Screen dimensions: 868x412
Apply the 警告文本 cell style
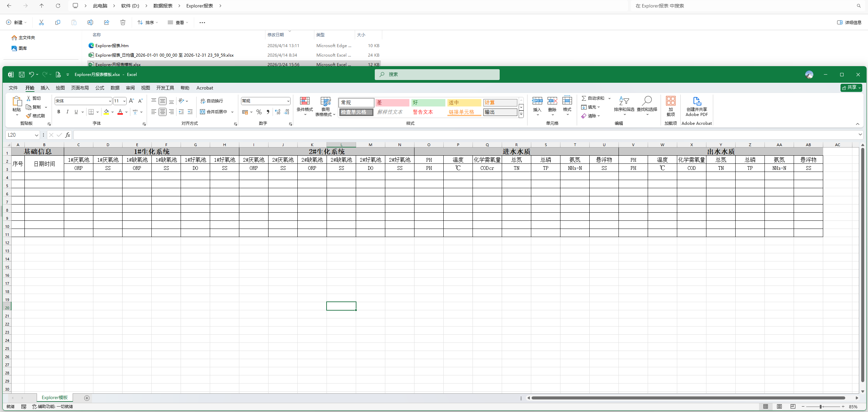423,112
